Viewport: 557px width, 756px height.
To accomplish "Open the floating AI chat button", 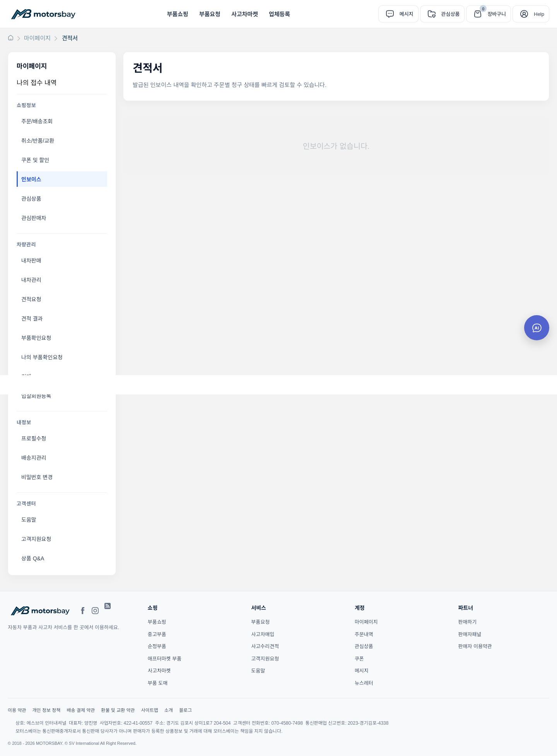I will point(536,328).
